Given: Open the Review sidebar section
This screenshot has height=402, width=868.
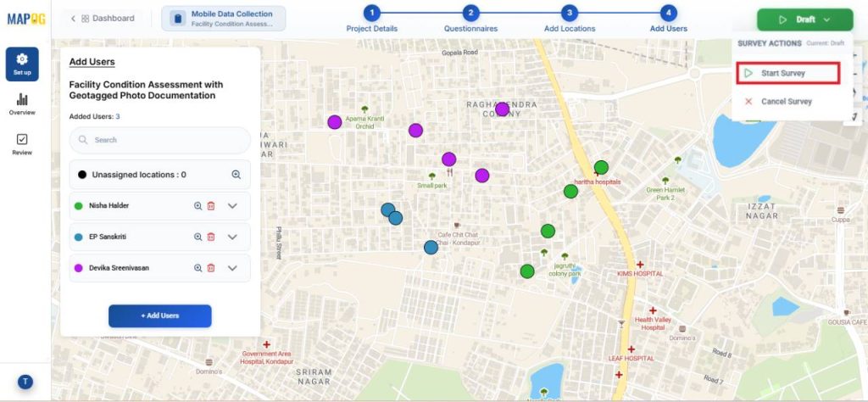Looking at the screenshot, I should click(22, 144).
